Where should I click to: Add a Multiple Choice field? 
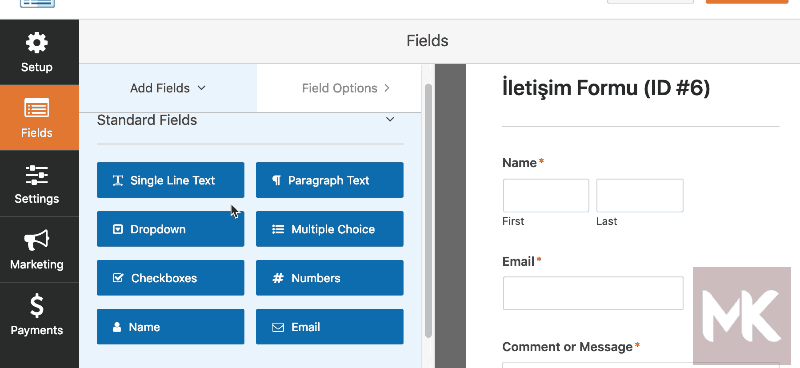[x=330, y=229]
